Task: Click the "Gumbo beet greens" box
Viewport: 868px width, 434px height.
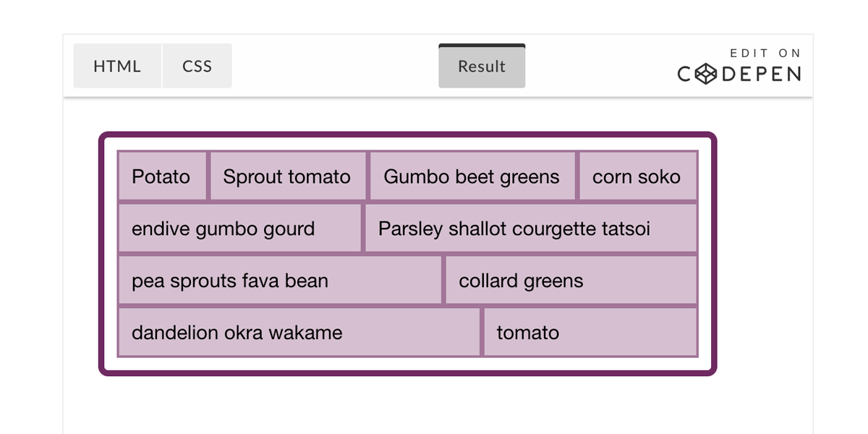Action: coord(472,176)
